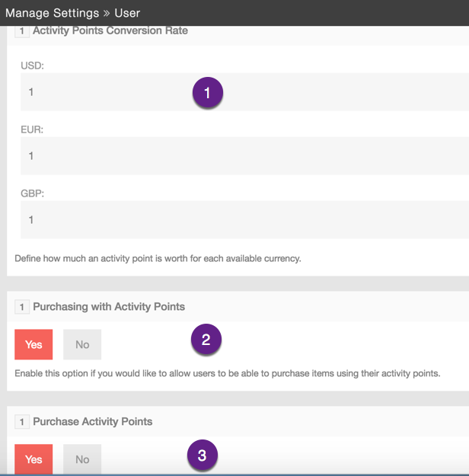
Task: Click the badge beside the Purchase Activity Points heading
Action: coord(22,422)
